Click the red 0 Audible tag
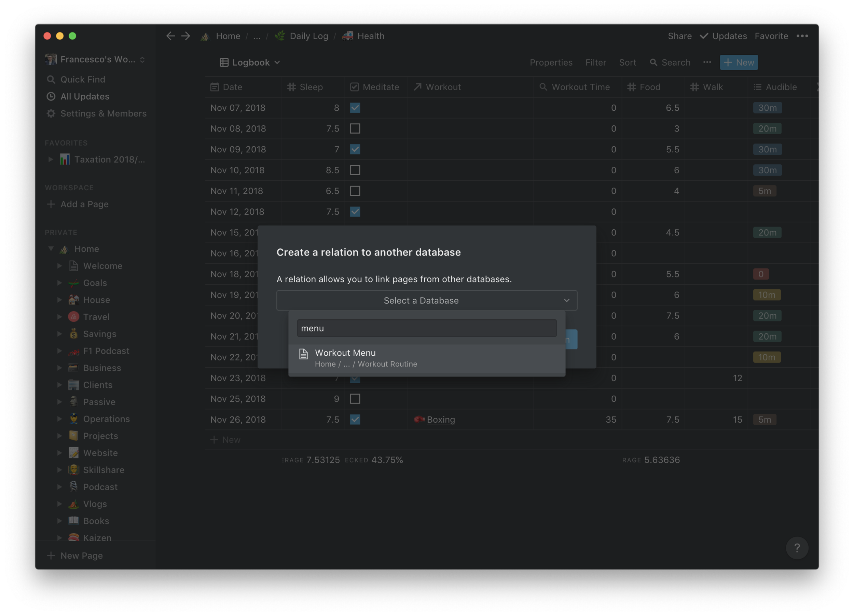Image resolution: width=854 pixels, height=616 pixels. pyautogui.click(x=761, y=274)
